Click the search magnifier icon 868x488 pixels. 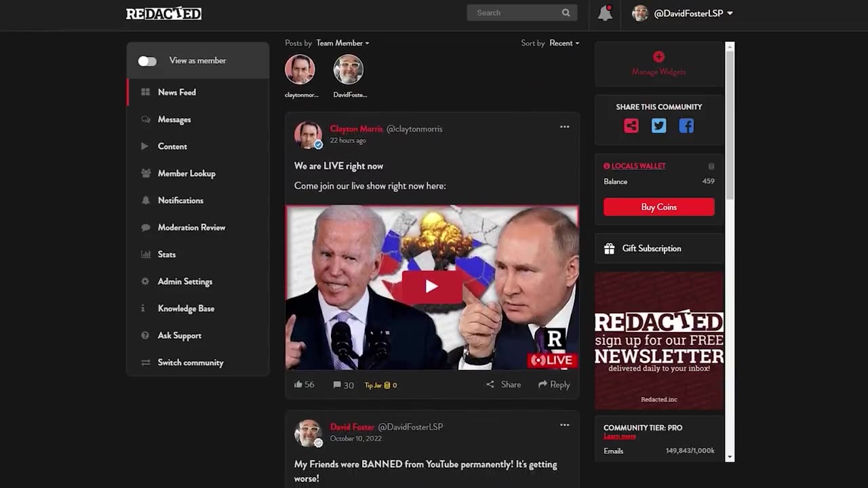tap(566, 13)
